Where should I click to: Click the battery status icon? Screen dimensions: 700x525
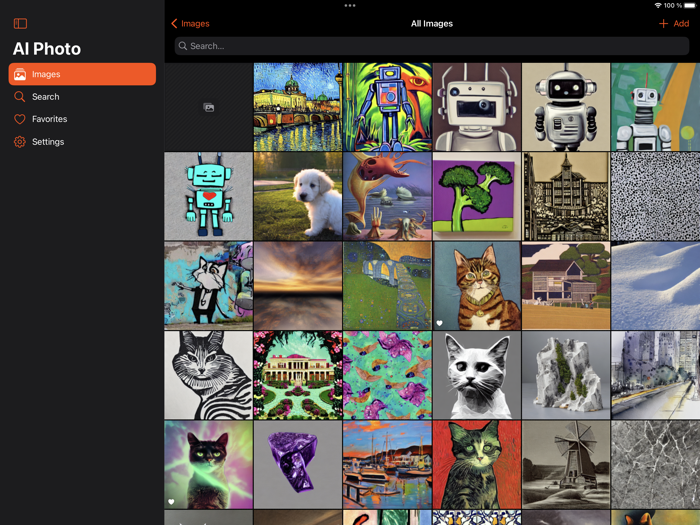click(x=690, y=5)
